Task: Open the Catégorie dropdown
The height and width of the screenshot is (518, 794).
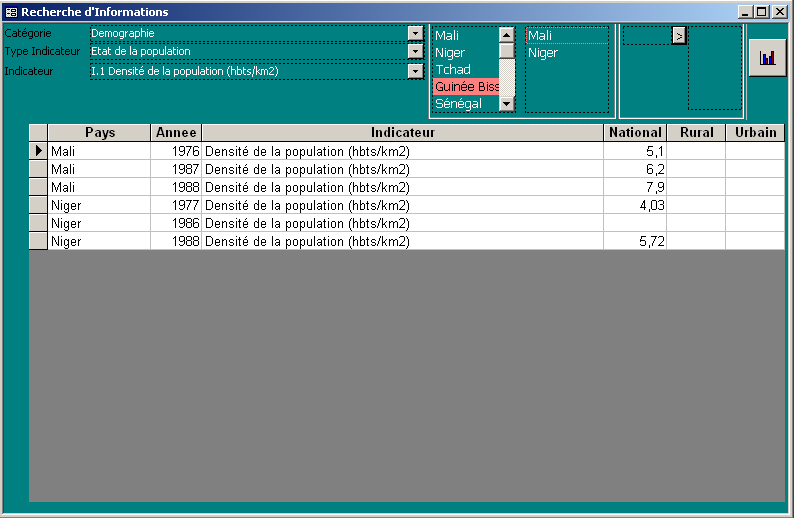Action: (415, 34)
